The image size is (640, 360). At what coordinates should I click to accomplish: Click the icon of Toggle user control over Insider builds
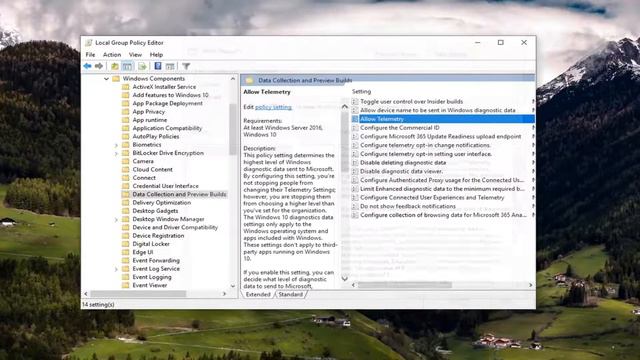355,101
